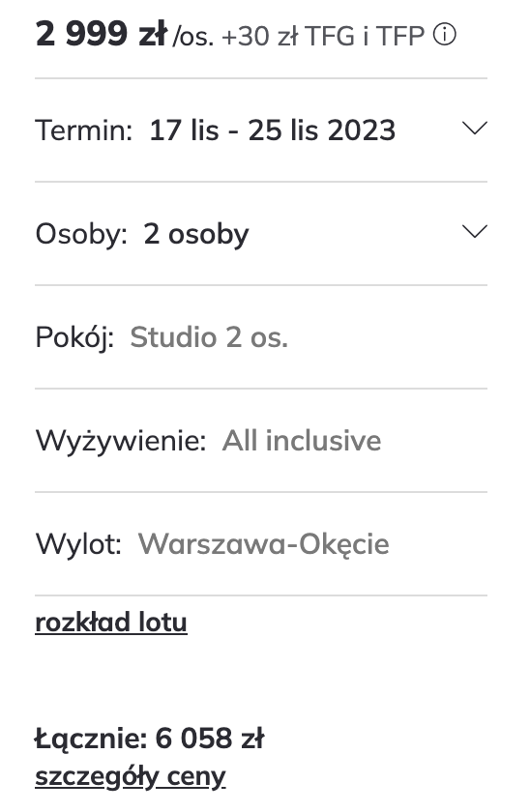
Task: Click the Termin: label
Action: [84, 130]
